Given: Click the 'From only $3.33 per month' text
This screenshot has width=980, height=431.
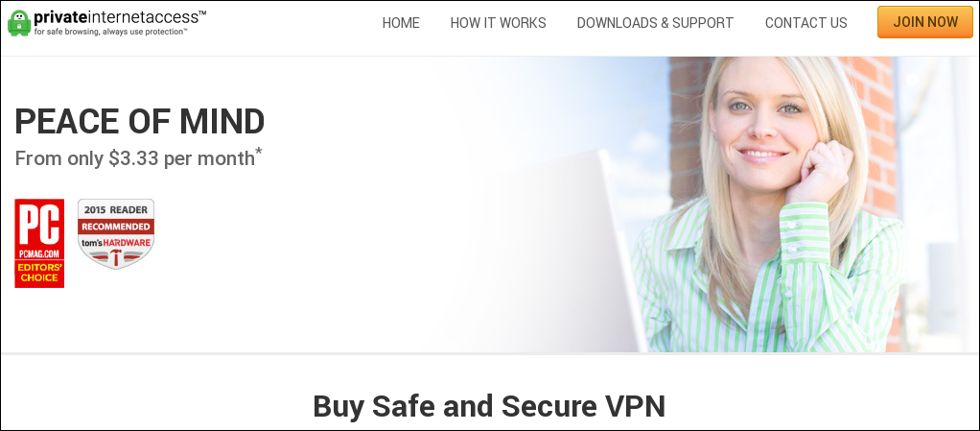Looking at the screenshot, I should tap(134, 158).
